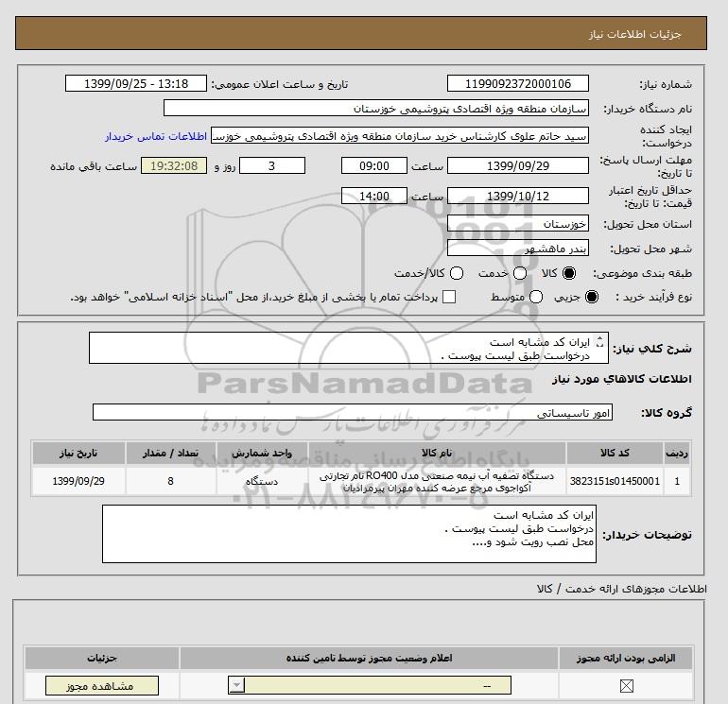This screenshot has width=728, height=704.
Task: Click the جزئیات column header
Action: [102, 658]
